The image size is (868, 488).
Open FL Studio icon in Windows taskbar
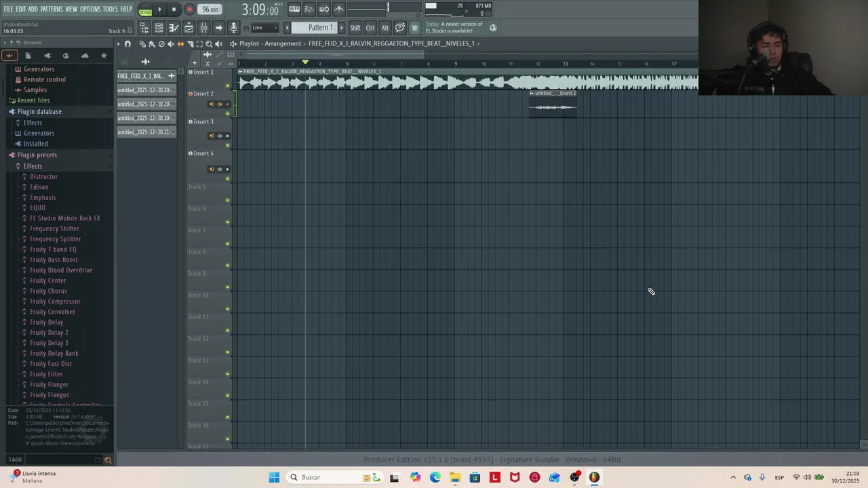[594, 477]
